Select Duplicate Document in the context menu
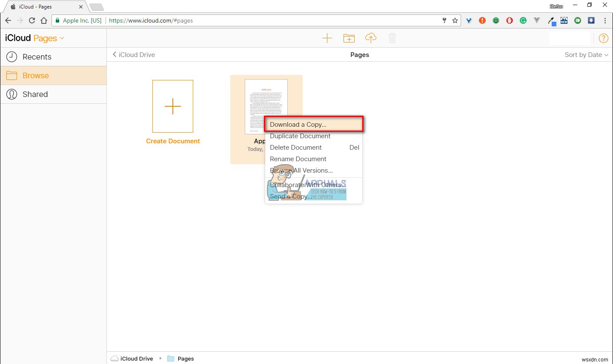This screenshot has height=364, width=613. pos(314,136)
